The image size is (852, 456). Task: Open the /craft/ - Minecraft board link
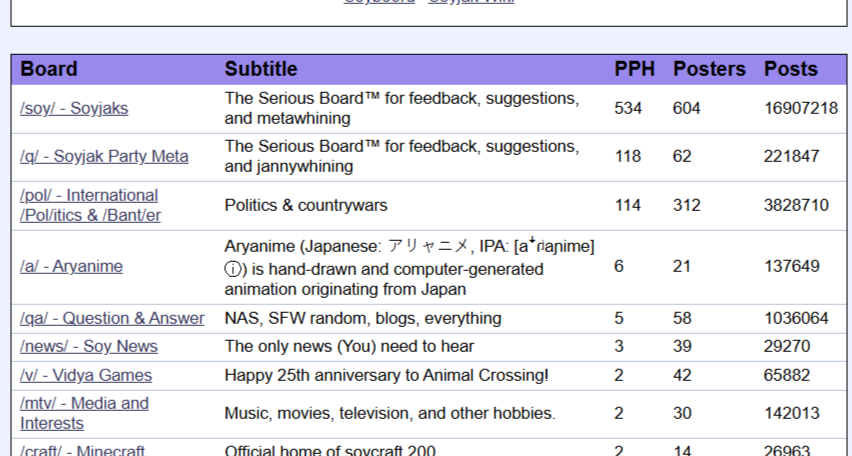coord(83,451)
